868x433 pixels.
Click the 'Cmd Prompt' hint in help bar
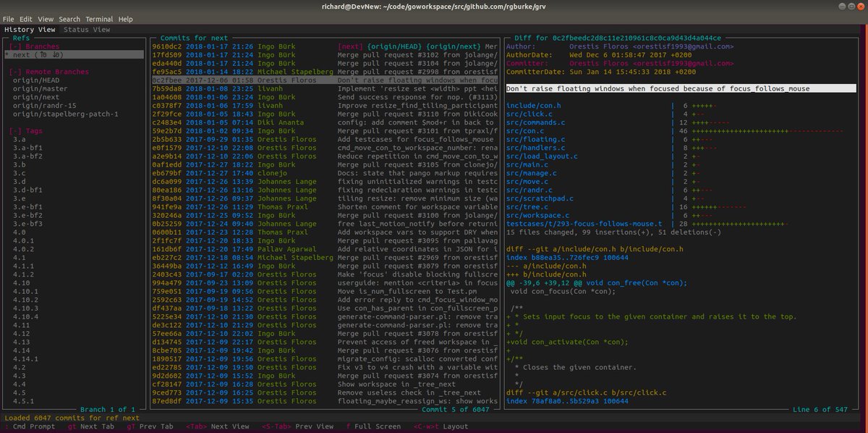coord(32,426)
